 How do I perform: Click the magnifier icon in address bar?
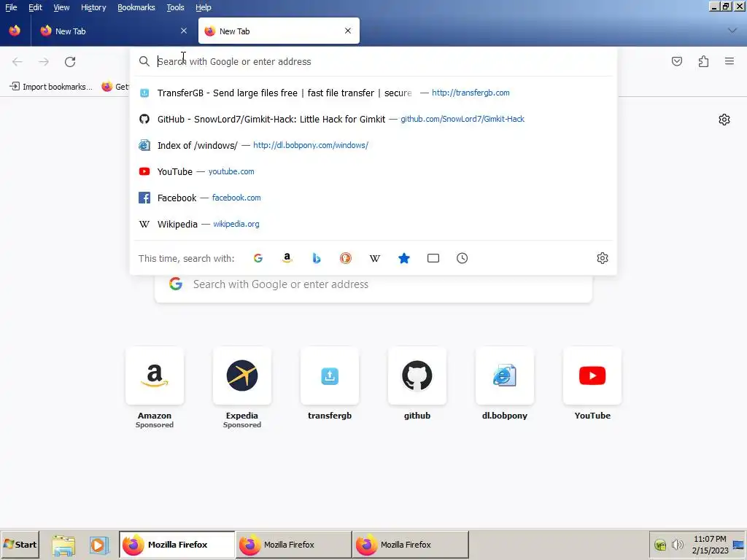click(x=144, y=61)
